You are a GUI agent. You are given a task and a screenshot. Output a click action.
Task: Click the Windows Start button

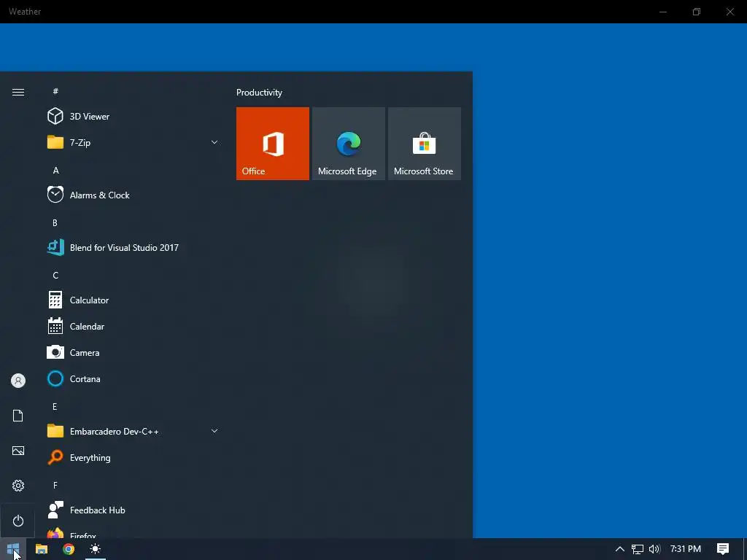[x=13, y=549]
